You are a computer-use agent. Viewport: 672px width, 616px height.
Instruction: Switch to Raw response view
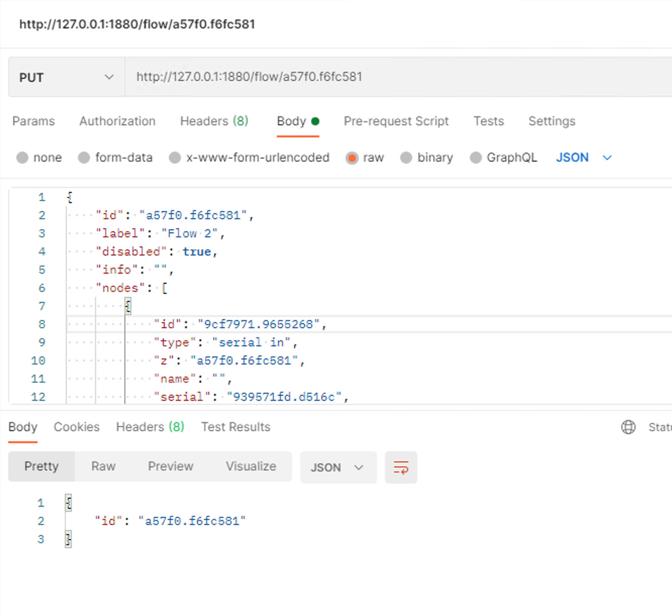(104, 467)
